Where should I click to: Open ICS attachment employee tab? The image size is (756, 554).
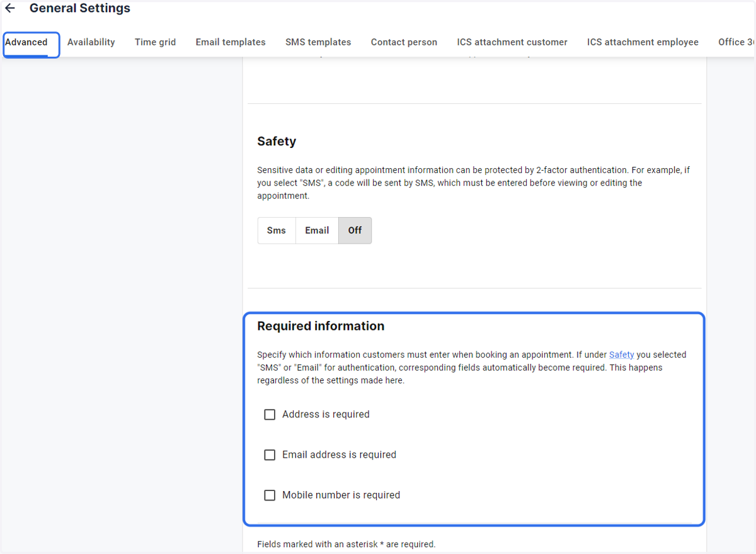pyautogui.click(x=643, y=42)
